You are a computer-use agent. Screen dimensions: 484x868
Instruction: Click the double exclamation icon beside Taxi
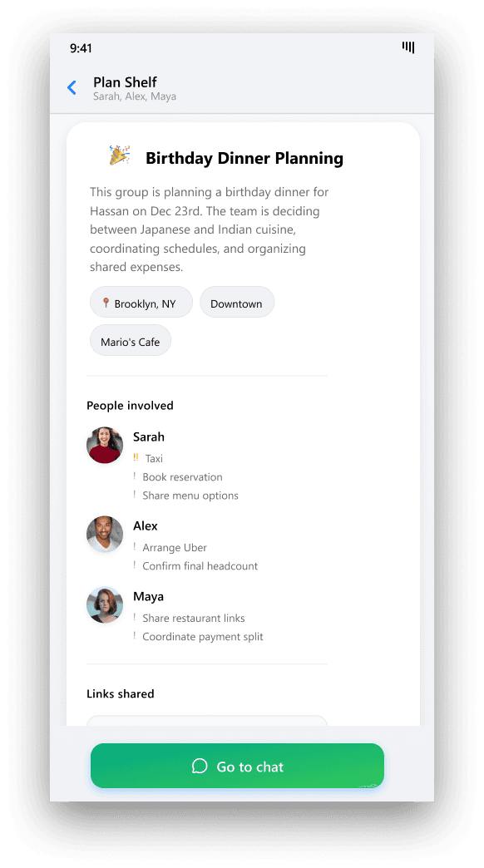[x=136, y=457]
